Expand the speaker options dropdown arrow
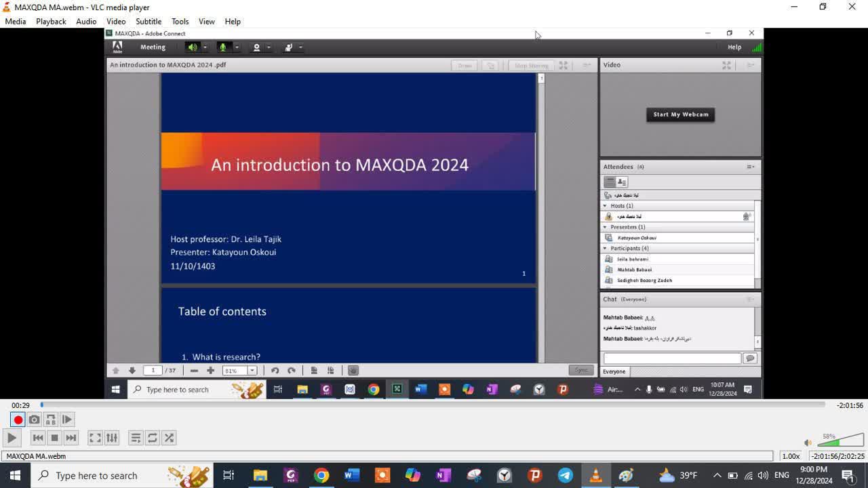868x488 pixels. click(205, 47)
